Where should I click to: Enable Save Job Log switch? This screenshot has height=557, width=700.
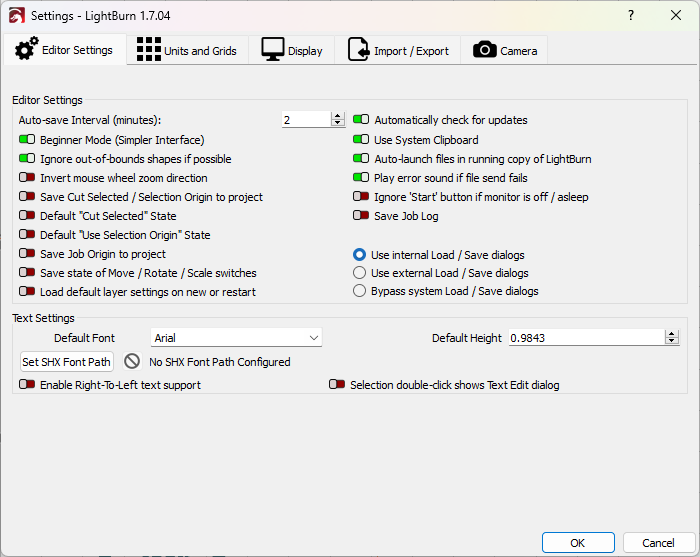pos(361,216)
